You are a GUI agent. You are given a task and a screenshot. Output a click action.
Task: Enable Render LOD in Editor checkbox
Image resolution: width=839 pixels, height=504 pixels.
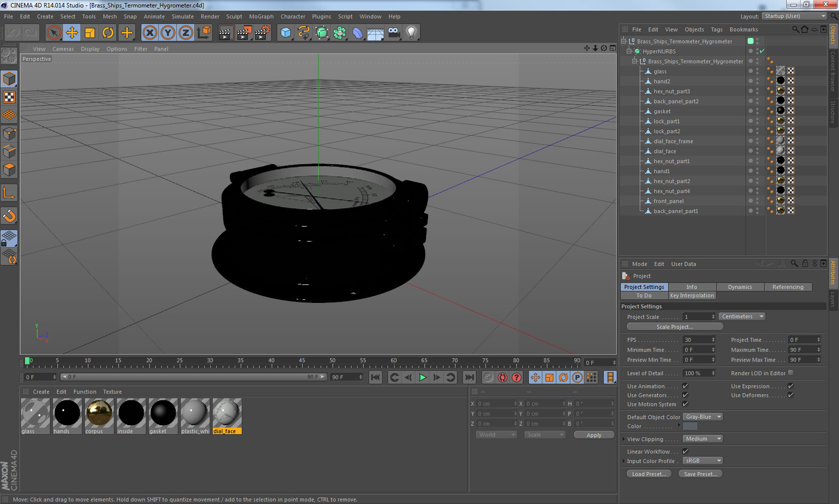(x=791, y=373)
